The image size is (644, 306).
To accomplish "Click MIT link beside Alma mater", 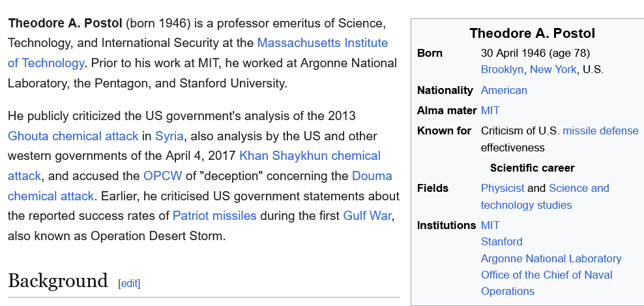I will click(490, 110).
